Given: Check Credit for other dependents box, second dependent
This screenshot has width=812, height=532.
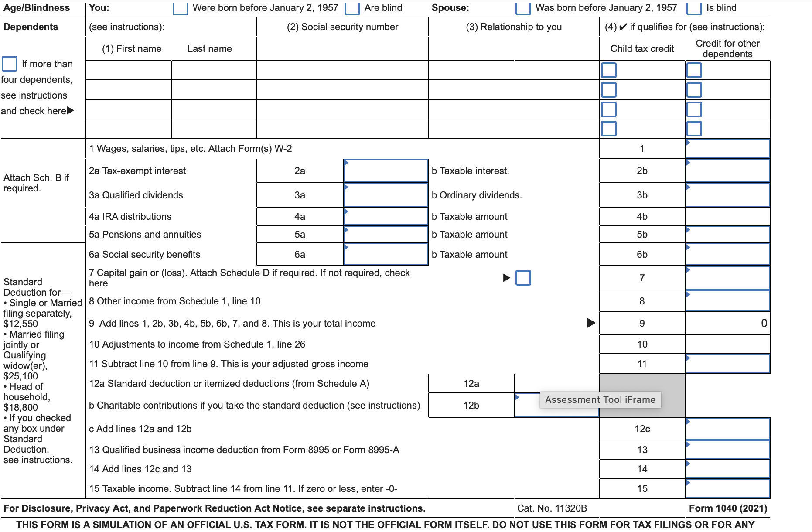Looking at the screenshot, I should click(x=694, y=90).
